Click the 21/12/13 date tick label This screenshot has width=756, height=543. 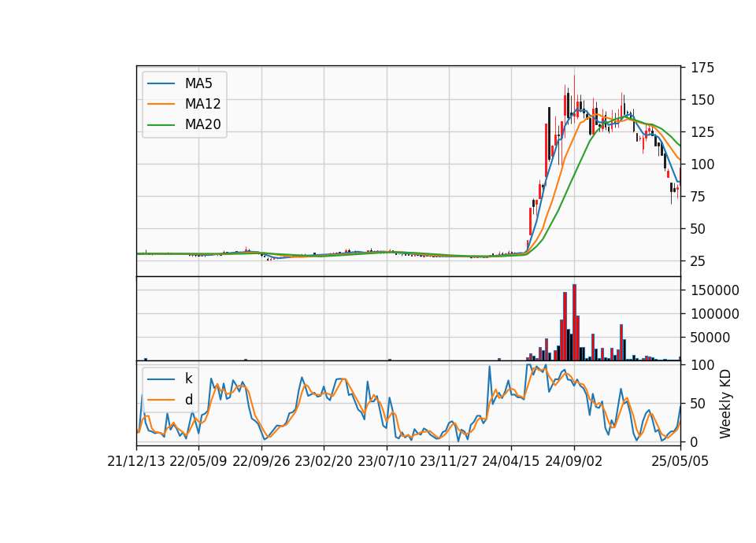(136, 461)
